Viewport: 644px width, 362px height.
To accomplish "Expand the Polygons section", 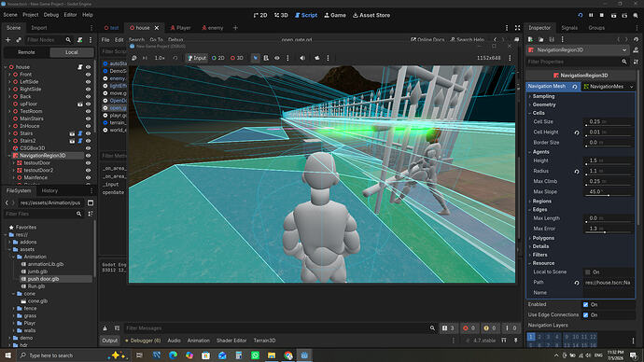I will click(543, 238).
